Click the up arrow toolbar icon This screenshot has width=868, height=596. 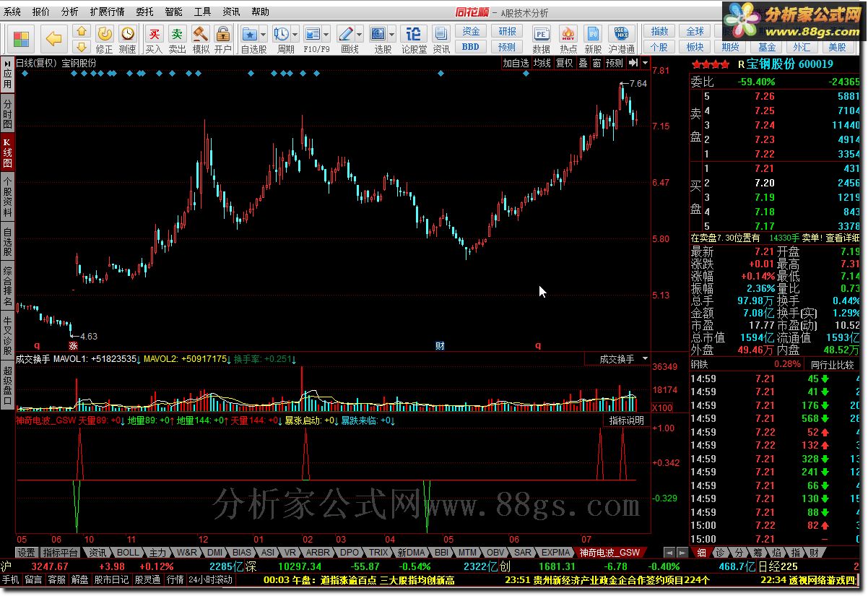pos(82,32)
